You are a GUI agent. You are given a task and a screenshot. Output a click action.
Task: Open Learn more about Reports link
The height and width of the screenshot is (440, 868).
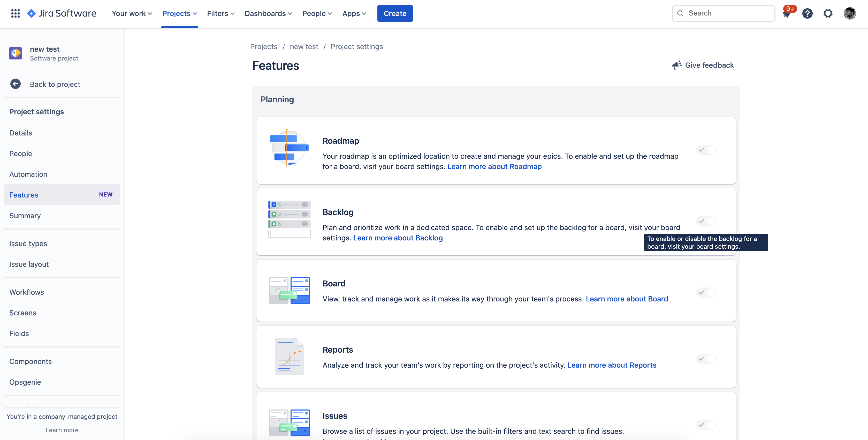pyautogui.click(x=612, y=365)
